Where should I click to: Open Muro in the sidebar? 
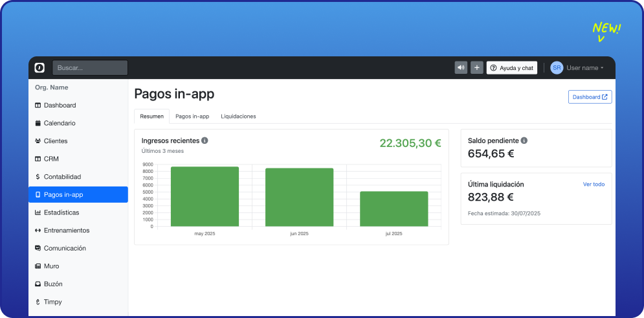point(78,266)
